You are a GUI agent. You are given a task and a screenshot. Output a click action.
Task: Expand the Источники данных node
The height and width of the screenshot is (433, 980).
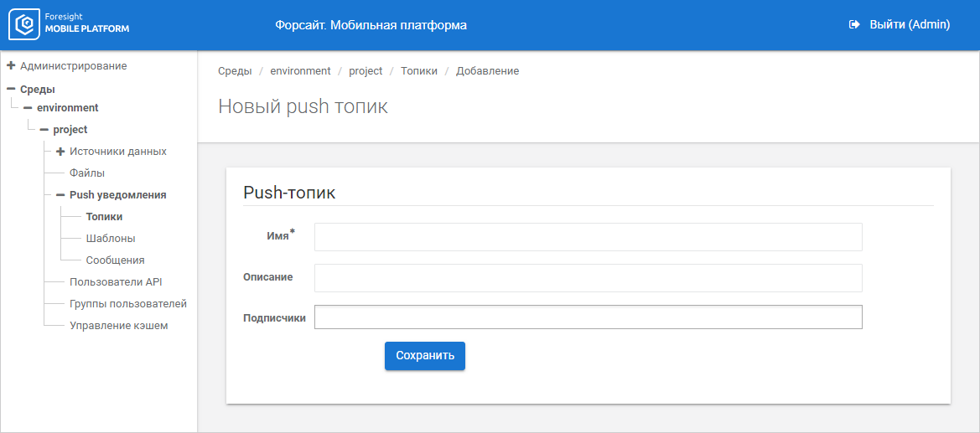pos(60,152)
